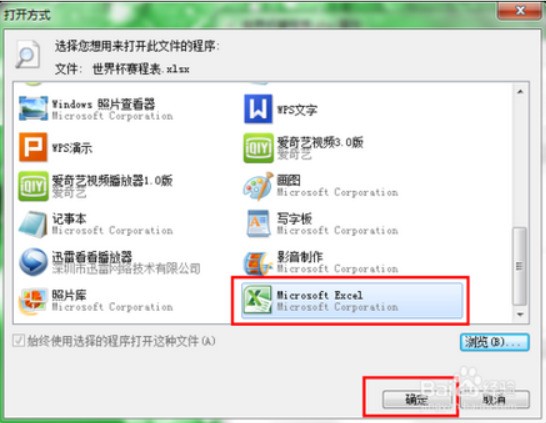Select the 照片库 photo gallery icon
The image size is (546, 423).
tap(33, 301)
